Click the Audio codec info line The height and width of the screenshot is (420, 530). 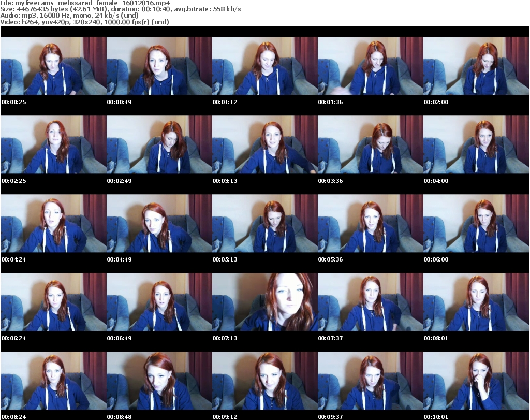pyautogui.click(x=69, y=16)
